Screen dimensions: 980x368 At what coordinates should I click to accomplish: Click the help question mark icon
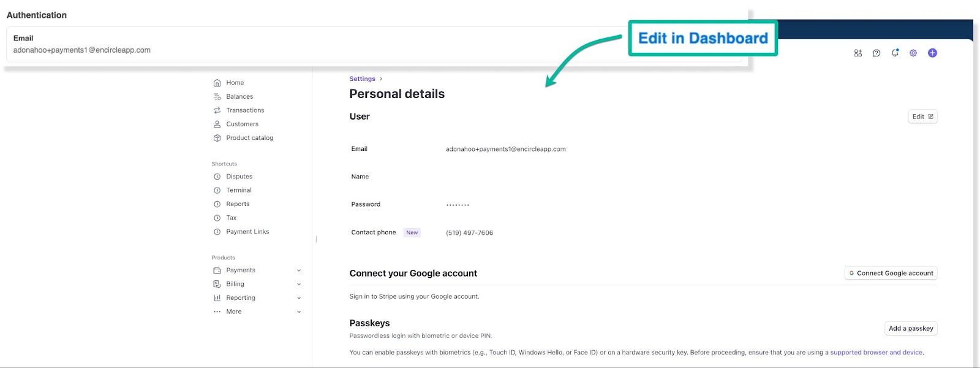coord(876,53)
